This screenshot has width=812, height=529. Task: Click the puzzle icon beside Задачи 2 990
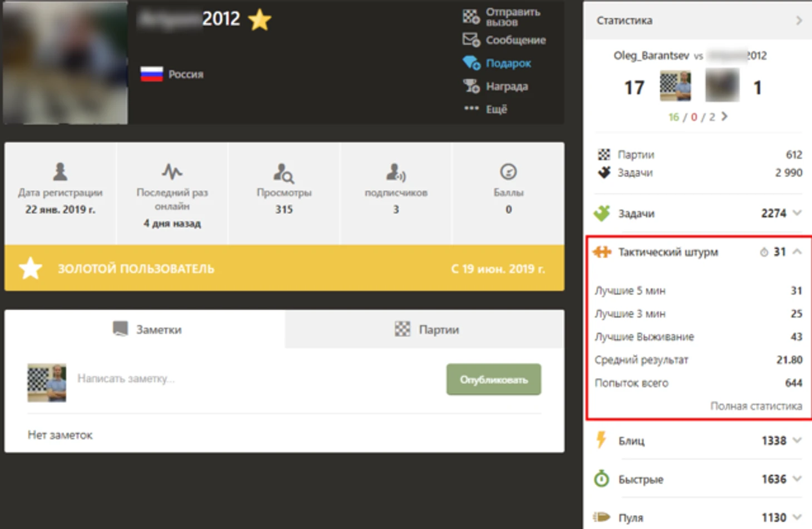click(x=604, y=172)
